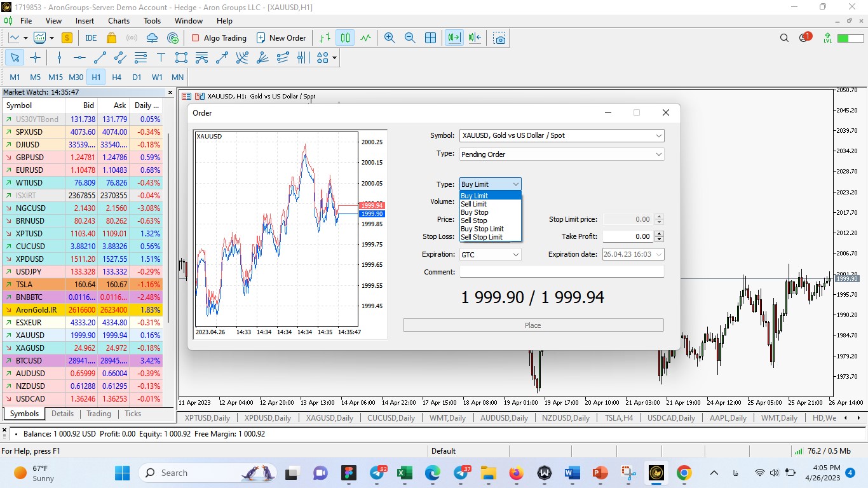Screen dimensions: 868x488
Task: Open the Charts menu
Action: (119, 20)
